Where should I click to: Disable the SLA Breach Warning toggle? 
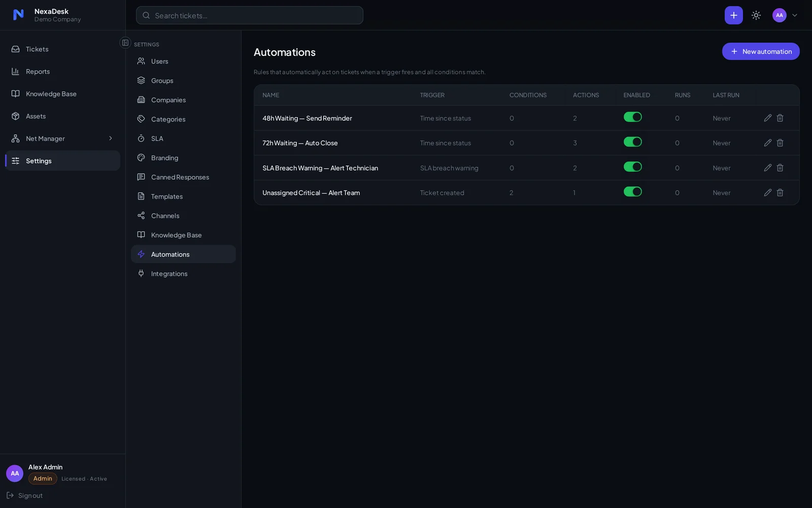click(x=633, y=167)
